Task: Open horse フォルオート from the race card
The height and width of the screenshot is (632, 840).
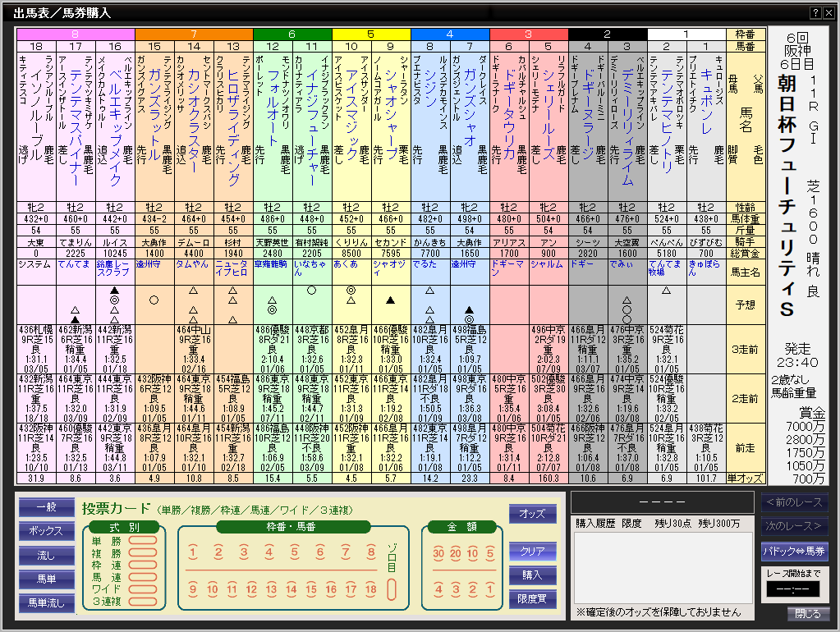Action: 272,108
